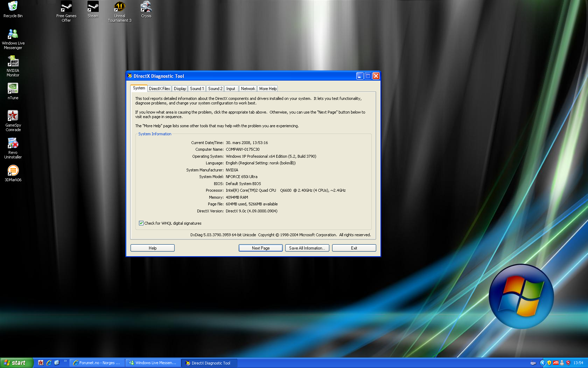Click the 4094MB RAM memory value
Image resolution: width=588 pixels, height=368 pixels.
pyautogui.click(x=237, y=197)
